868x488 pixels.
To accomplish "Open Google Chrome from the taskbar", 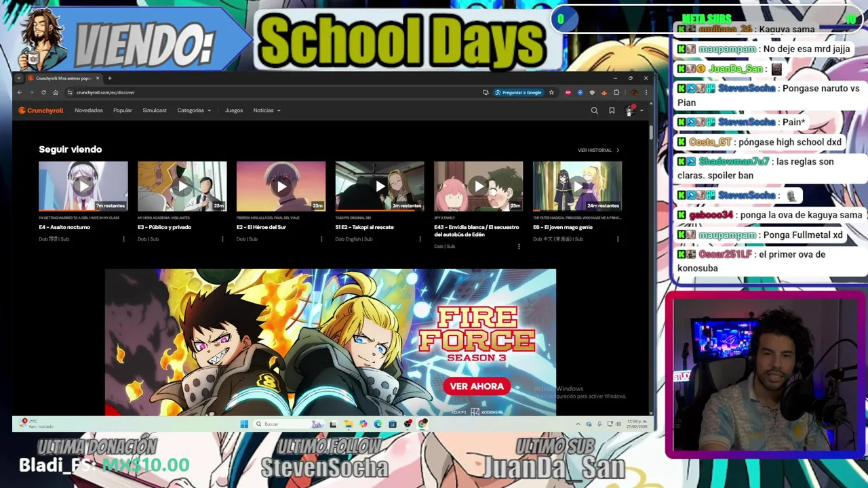I will [422, 424].
